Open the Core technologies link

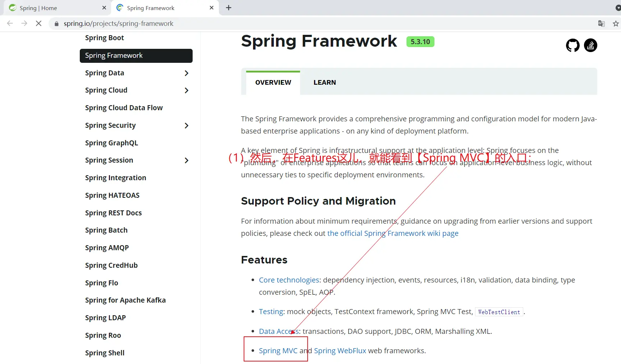pyautogui.click(x=289, y=280)
